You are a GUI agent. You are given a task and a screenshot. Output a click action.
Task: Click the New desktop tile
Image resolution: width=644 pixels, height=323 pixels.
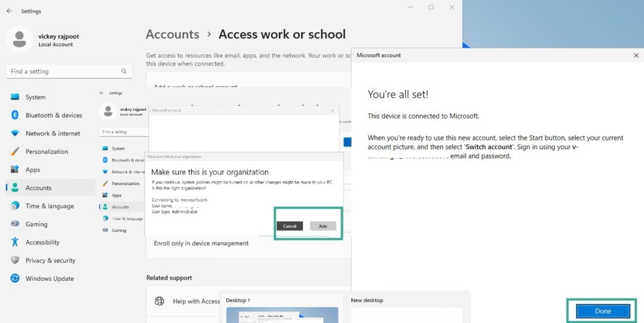point(407,315)
